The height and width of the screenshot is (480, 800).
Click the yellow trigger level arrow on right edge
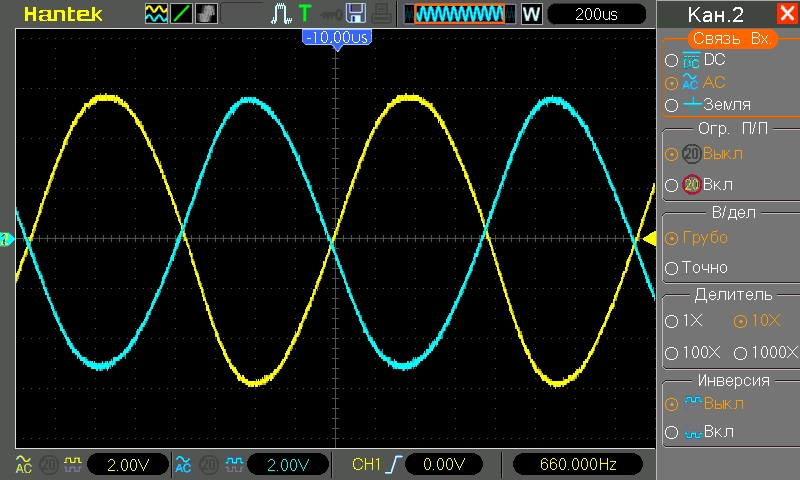point(649,238)
